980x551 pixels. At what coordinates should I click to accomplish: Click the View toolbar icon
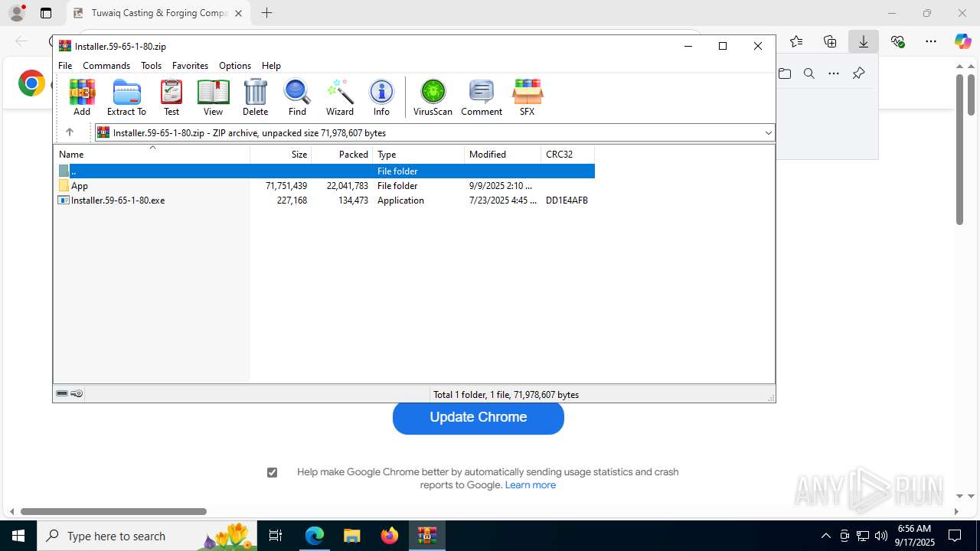[213, 97]
